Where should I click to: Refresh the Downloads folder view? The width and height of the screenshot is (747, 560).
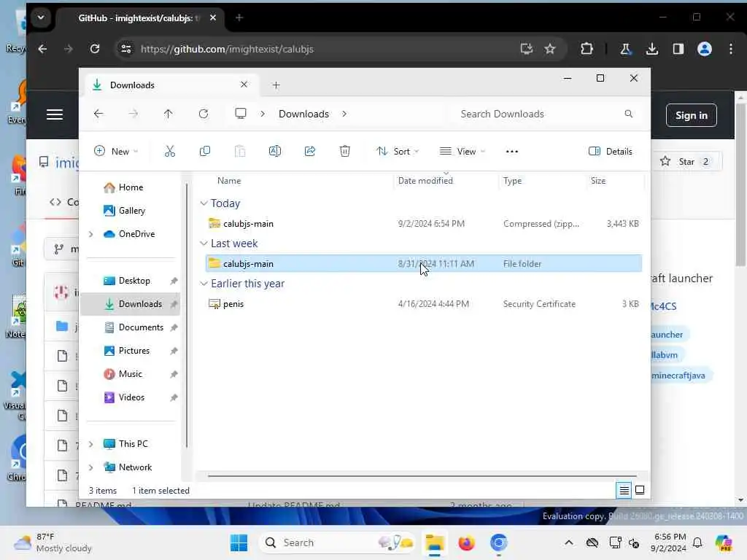click(204, 114)
